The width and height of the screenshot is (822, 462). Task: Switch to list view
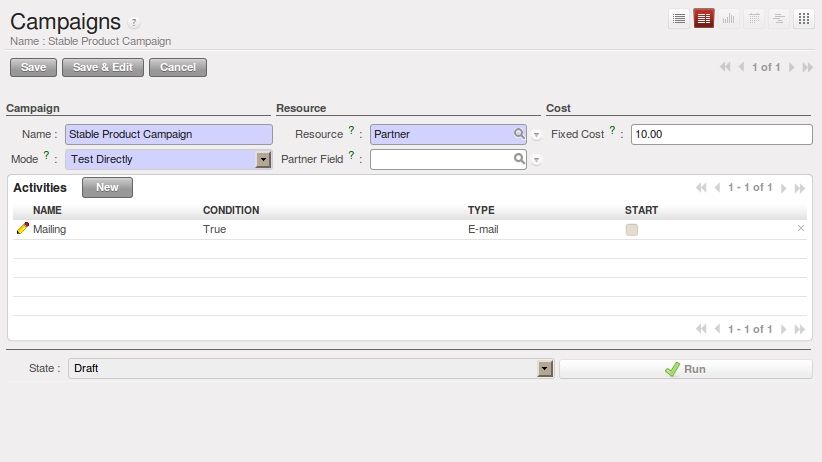point(679,18)
